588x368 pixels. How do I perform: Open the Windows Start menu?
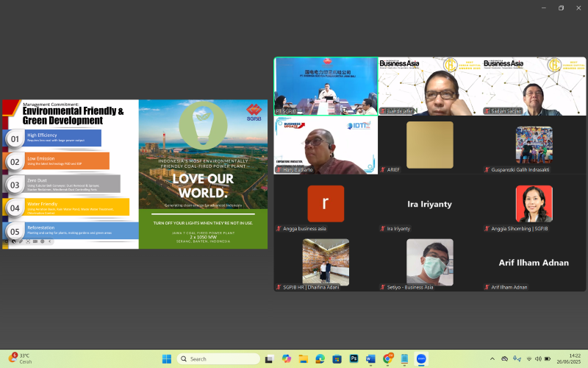(167, 359)
